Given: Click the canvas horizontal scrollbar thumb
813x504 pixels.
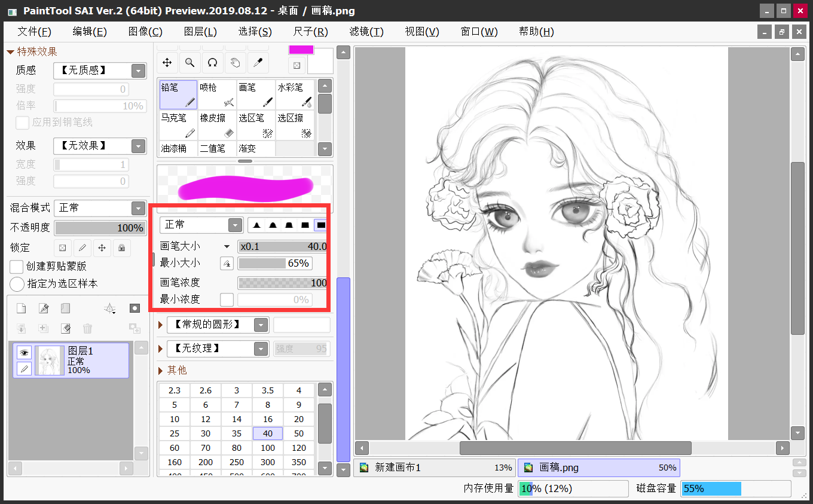Looking at the screenshot, I should (575, 448).
